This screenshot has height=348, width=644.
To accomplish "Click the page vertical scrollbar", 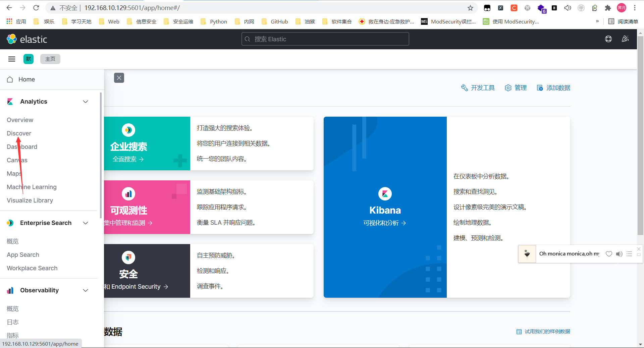I will [640, 134].
